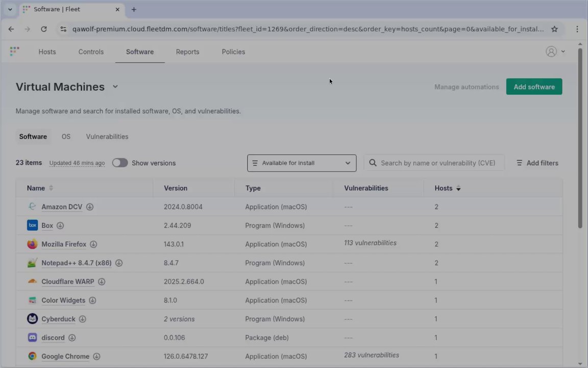588x368 pixels.
Task: Open the Cyberduck software link
Action: (59, 319)
